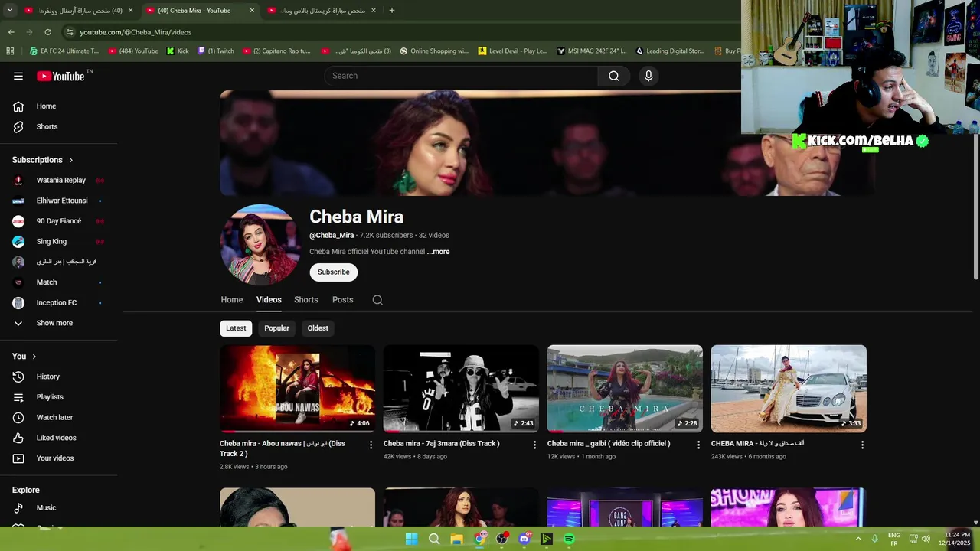The image size is (980, 551).
Task: Switch to channel Posts tab
Action: pos(342,300)
